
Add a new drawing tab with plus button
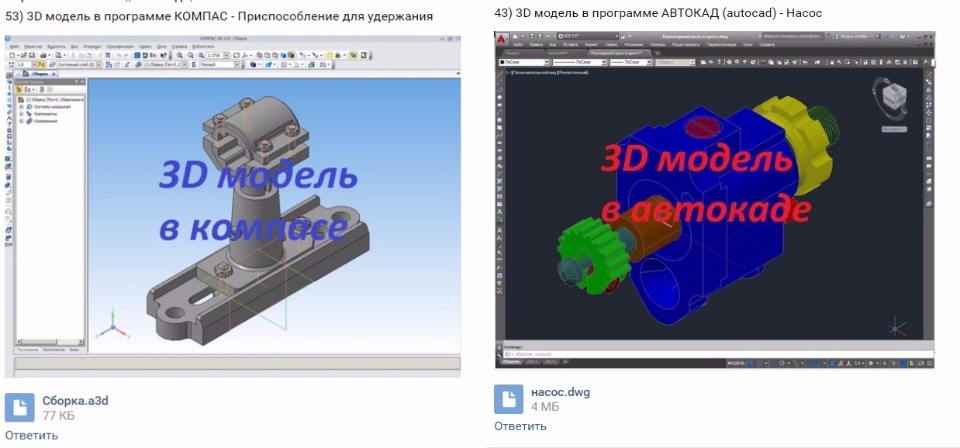pyautogui.click(x=658, y=53)
